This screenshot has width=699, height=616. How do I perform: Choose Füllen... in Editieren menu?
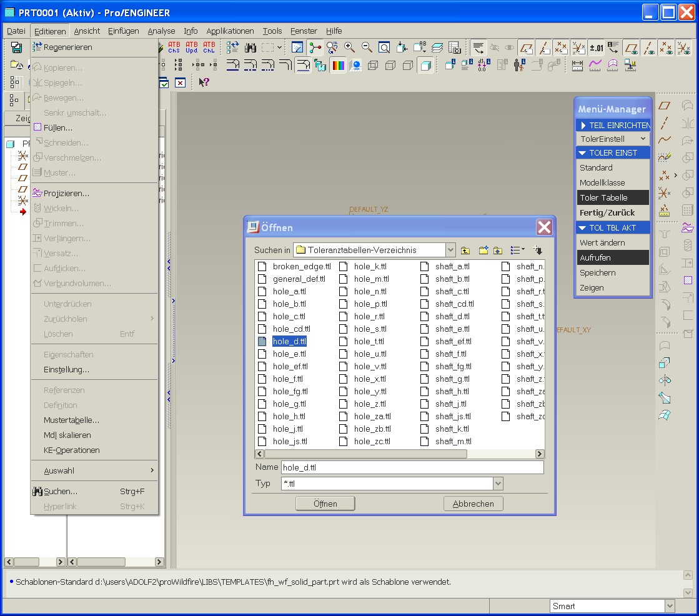(x=94, y=128)
